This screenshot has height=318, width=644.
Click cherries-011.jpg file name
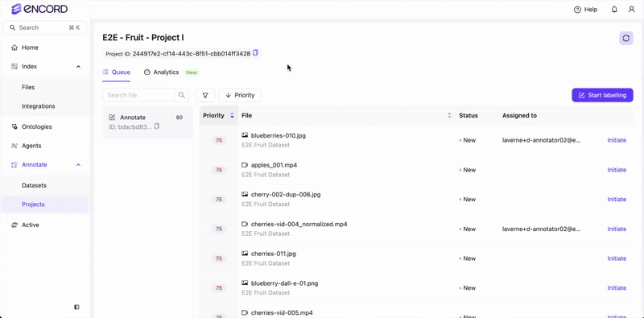pyautogui.click(x=274, y=254)
